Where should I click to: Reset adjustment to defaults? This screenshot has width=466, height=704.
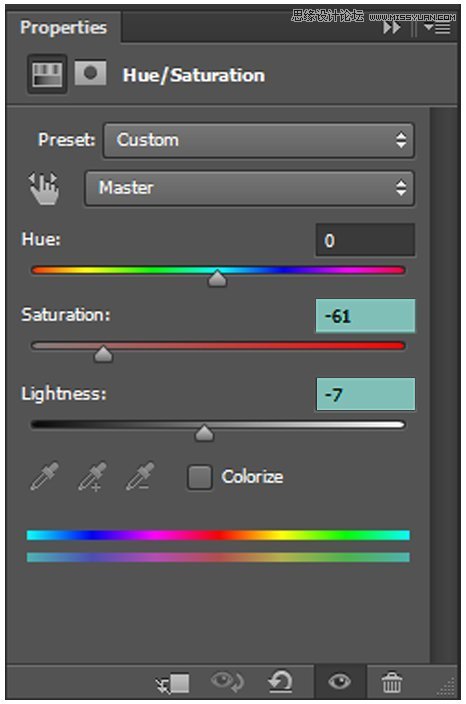[280, 682]
